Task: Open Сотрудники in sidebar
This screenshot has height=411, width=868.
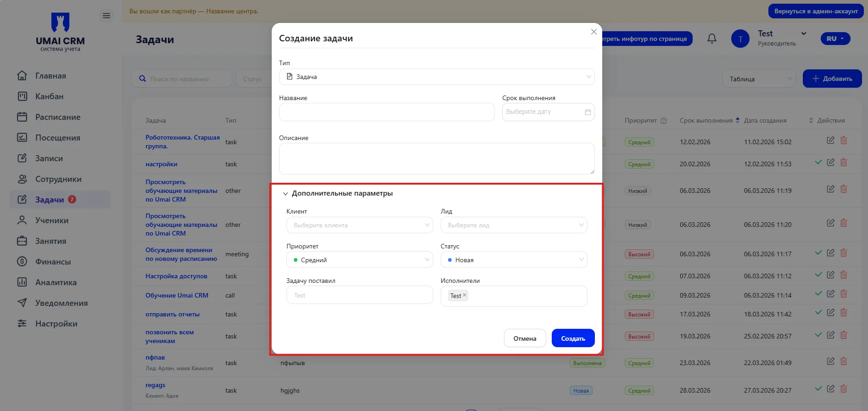Action: [x=58, y=179]
